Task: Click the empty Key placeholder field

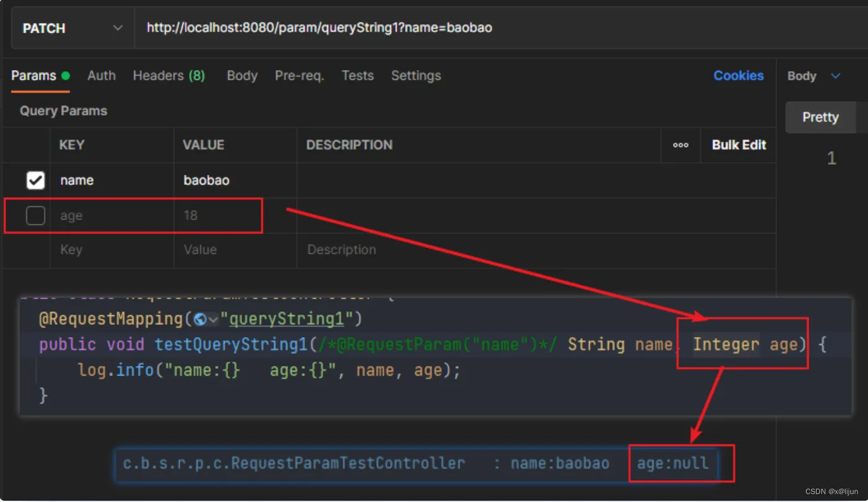Action: 112,250
